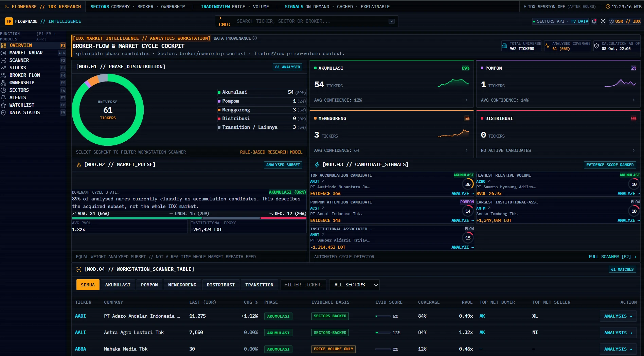Expand the Distribusi card chevron
Viewport: 644px width, 356px height.
[x=633, y=150]
